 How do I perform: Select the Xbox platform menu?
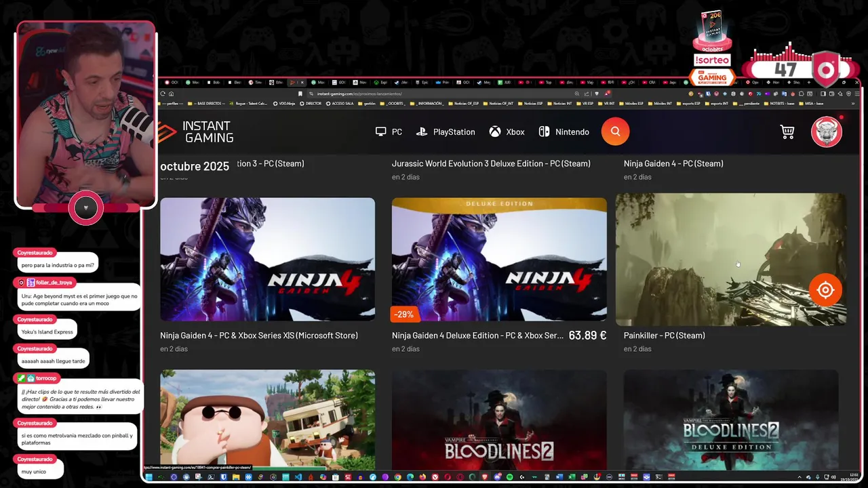507,131
